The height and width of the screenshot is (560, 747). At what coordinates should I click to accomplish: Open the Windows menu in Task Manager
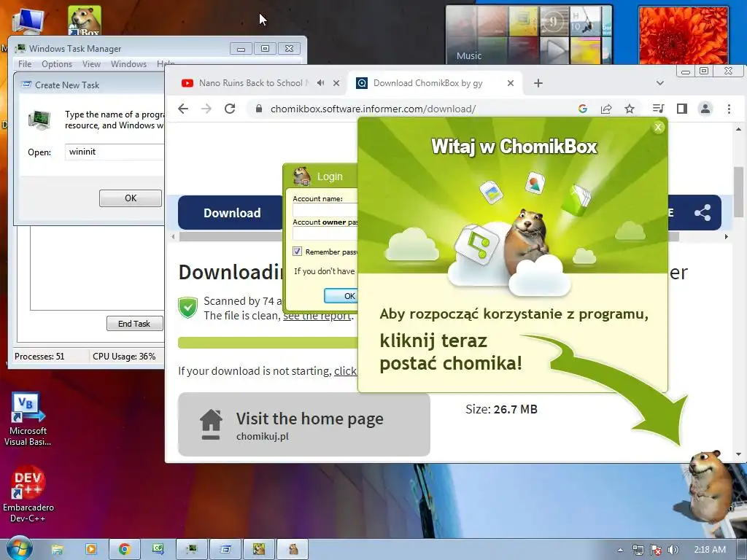pos(128,64)
